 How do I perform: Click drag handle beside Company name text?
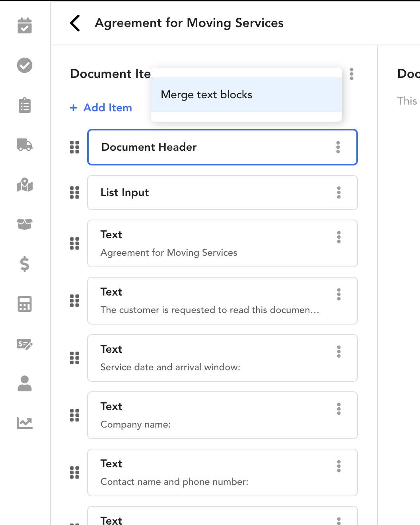pyautogui.click(x=74, y=415)
